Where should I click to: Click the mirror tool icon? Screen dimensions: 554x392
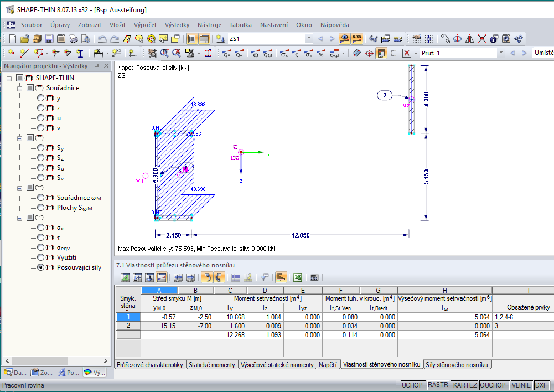pos(469,39)
